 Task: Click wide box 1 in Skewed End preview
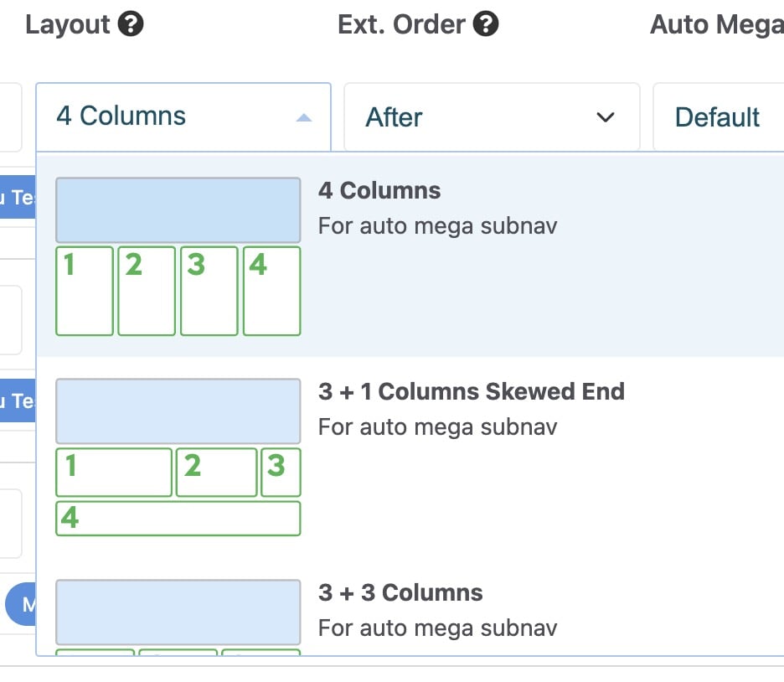point(114,473)
